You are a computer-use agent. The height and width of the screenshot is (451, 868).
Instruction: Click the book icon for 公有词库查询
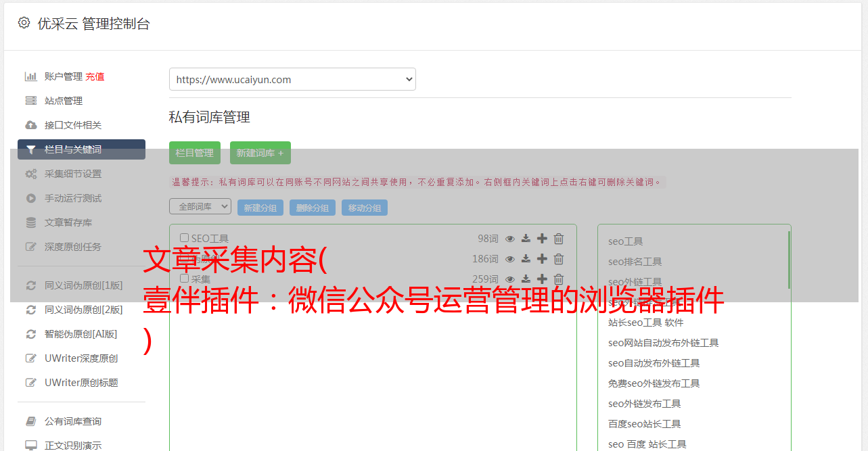click(x=31, y=421)
